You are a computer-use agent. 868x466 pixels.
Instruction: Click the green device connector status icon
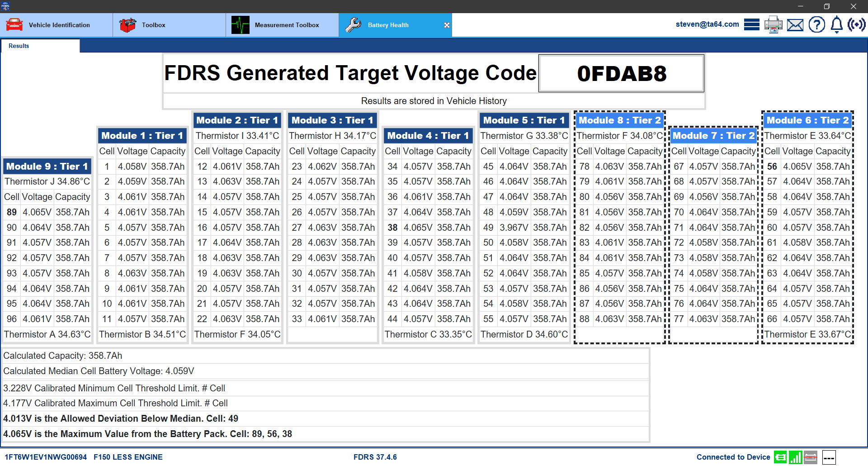(780, 457)
